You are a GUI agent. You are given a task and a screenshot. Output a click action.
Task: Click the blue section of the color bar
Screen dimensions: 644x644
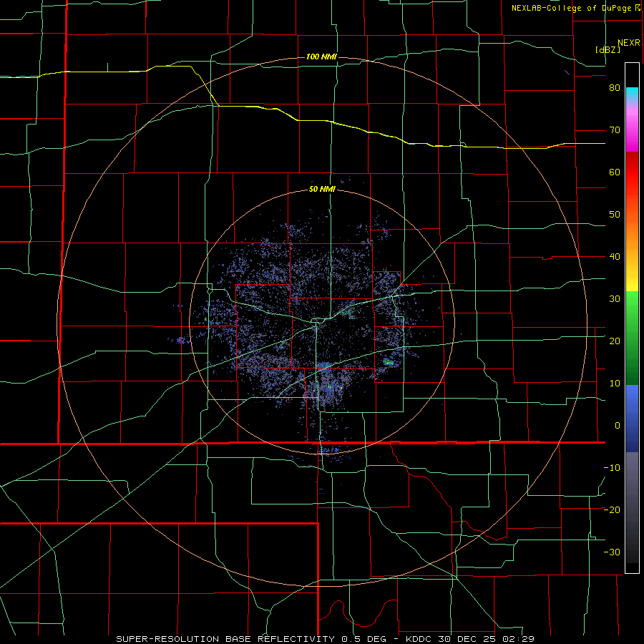[x=632, y=418]
